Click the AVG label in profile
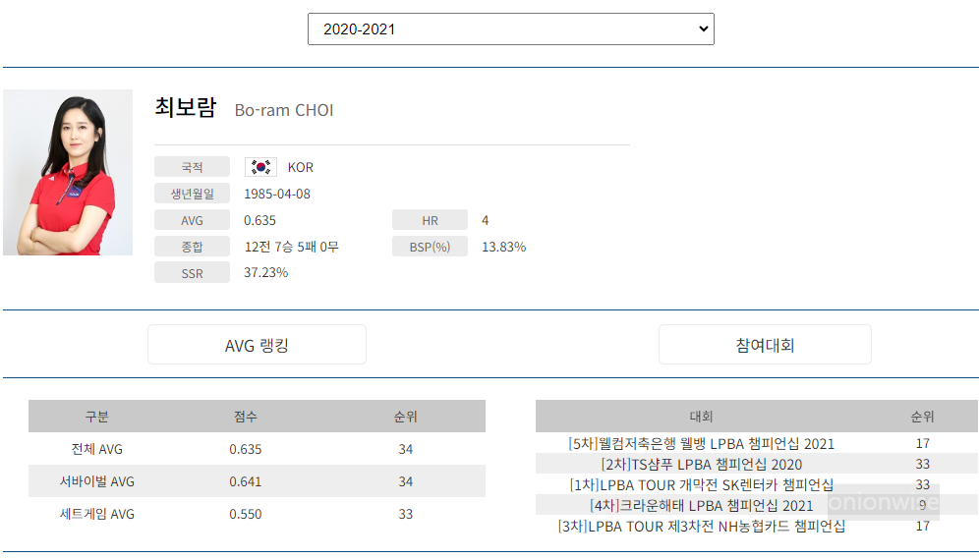 pyautogui.click(x=193, y=220)
